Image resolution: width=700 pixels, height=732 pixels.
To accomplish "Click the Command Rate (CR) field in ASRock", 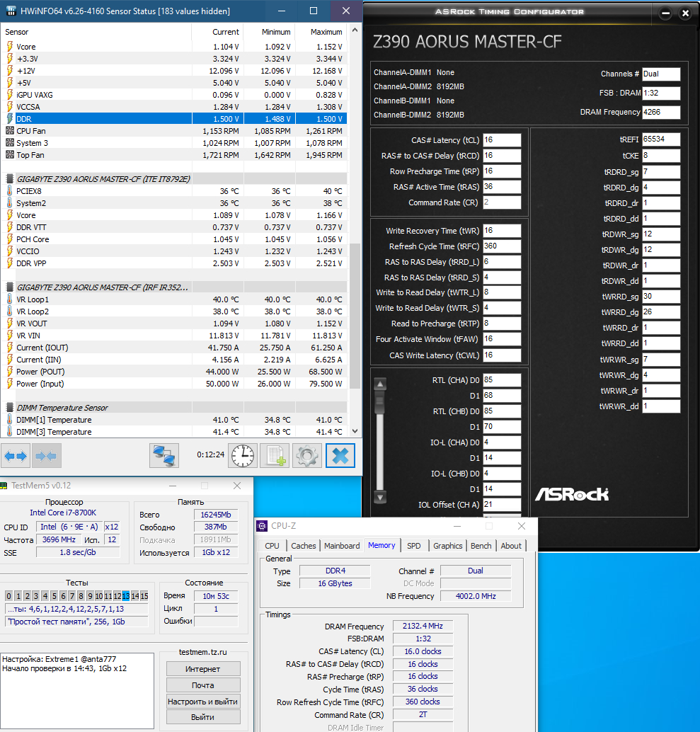I will coord(502,202).
